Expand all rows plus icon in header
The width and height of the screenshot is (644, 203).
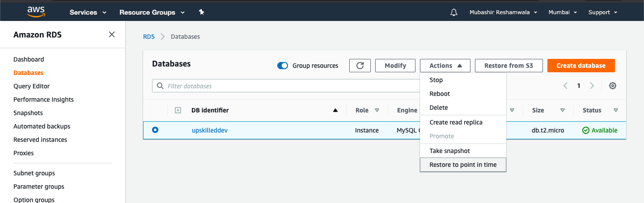pyautogui.click(x=178, y=110)
